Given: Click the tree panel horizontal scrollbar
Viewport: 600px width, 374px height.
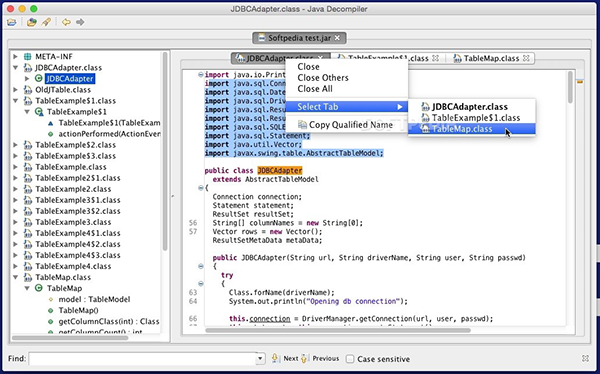Looking at the screenshot, I should click(70, 338).
